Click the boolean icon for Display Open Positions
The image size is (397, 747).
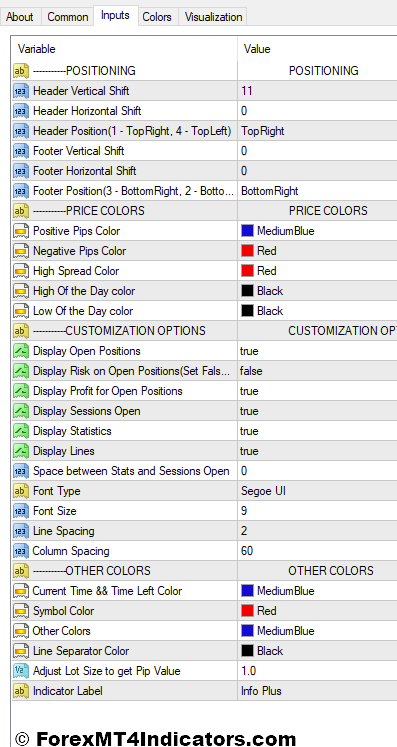(x=21, y=351)
